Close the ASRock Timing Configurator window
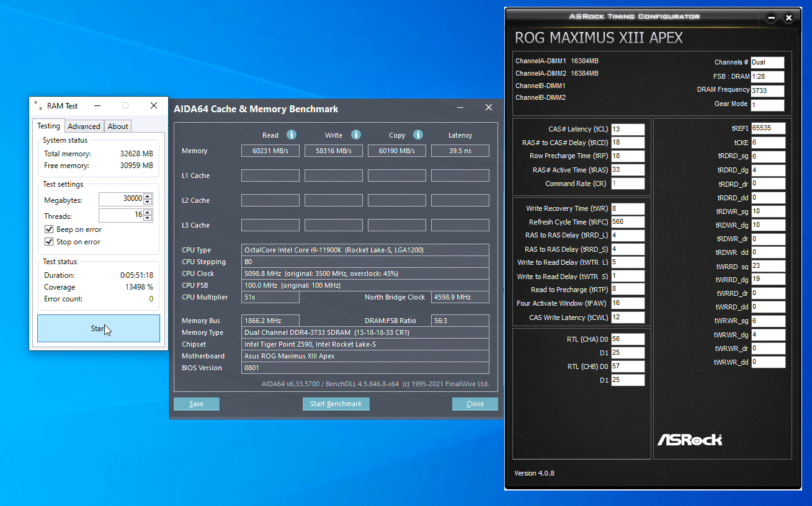 [x=788, y=18]
